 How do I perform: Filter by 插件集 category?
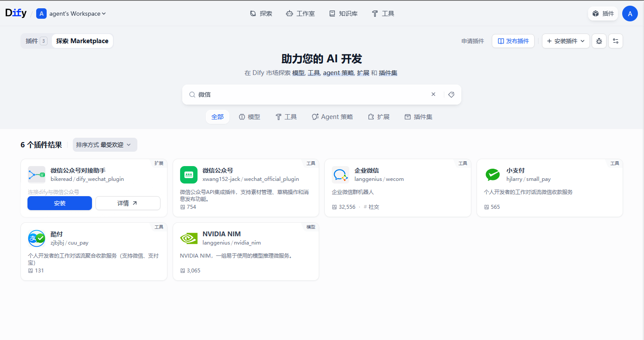click(418, 117)
